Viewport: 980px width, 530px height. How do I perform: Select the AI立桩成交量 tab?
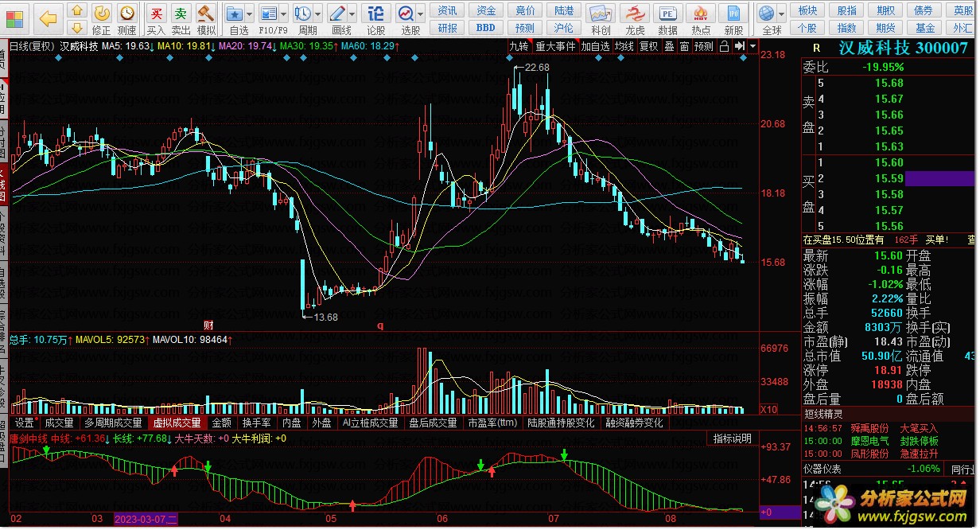click(x=370, y=423)
